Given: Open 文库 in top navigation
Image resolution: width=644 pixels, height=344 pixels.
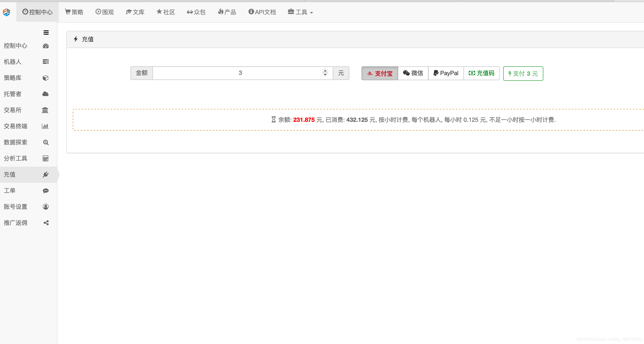Looking at the screenshot, I should pyautogui.click(x=135, y=12).
